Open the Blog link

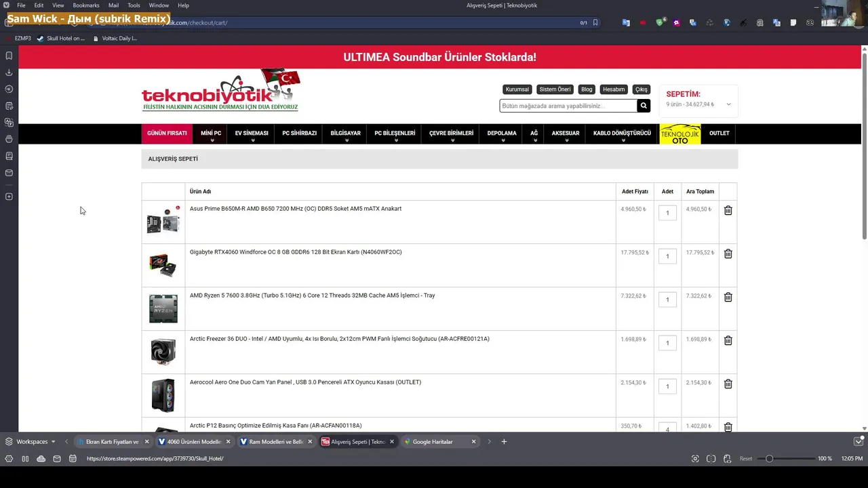tap(587, 89)
